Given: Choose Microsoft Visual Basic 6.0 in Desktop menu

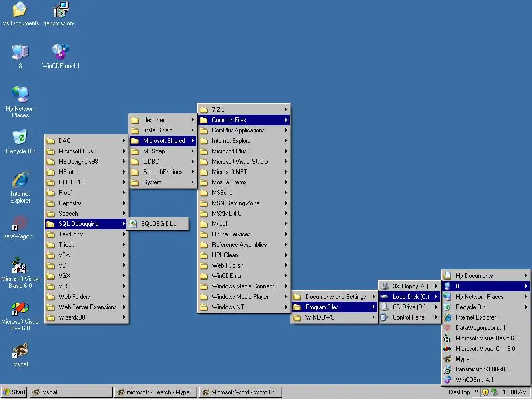Looking at the screenshot, I should tap(486, 338).
